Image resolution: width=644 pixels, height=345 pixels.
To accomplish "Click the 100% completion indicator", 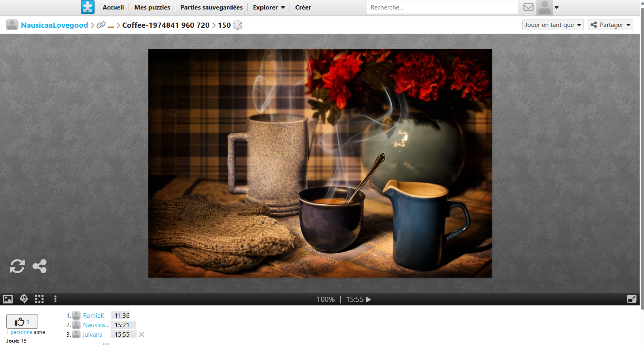I will point(326,299).
